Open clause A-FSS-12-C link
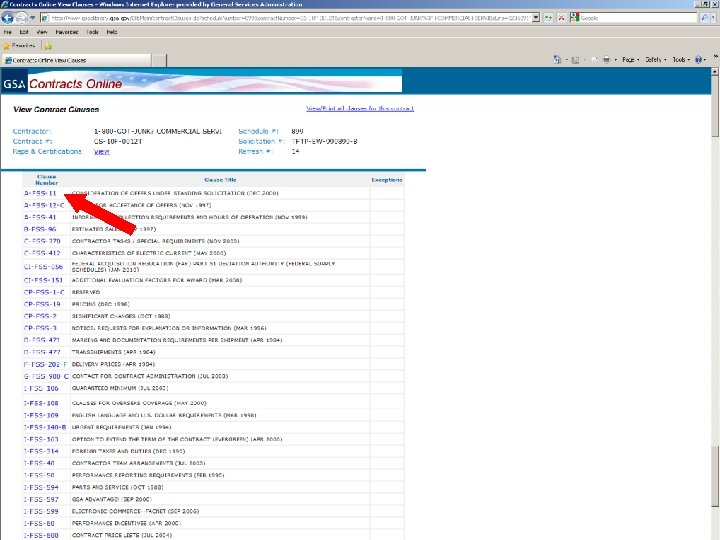 (44, 205)
